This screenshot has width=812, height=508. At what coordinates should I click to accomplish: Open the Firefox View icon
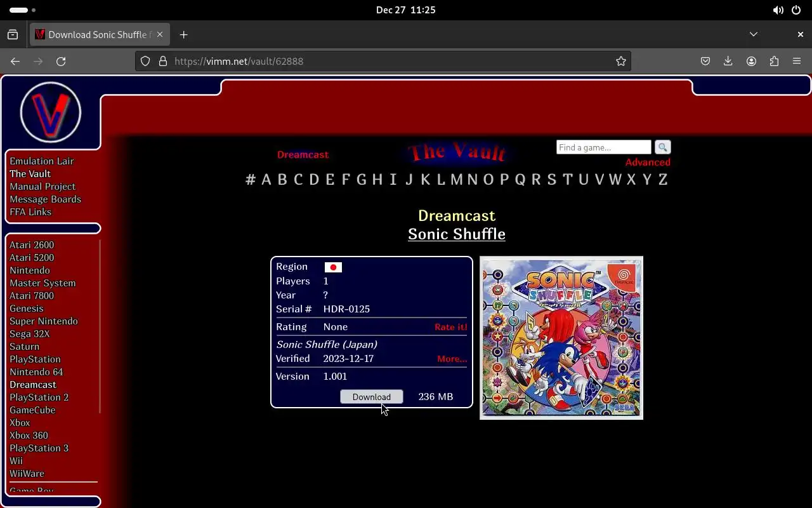(13, 34)
